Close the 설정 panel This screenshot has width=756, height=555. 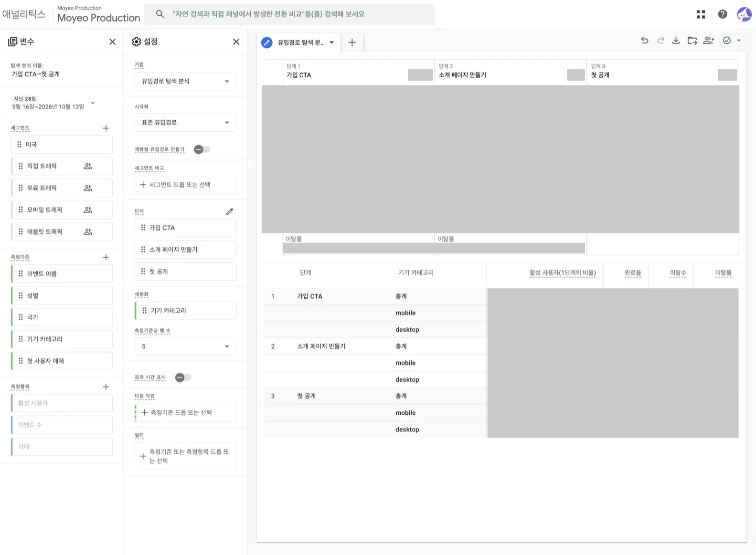pyautogui.click(x=236, y=42)
